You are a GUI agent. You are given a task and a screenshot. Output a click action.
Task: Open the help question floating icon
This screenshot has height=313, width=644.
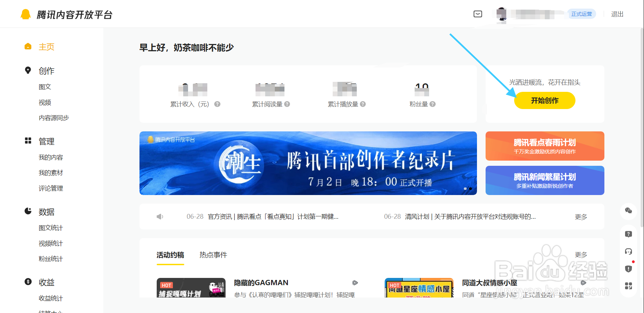coord(629,234)
